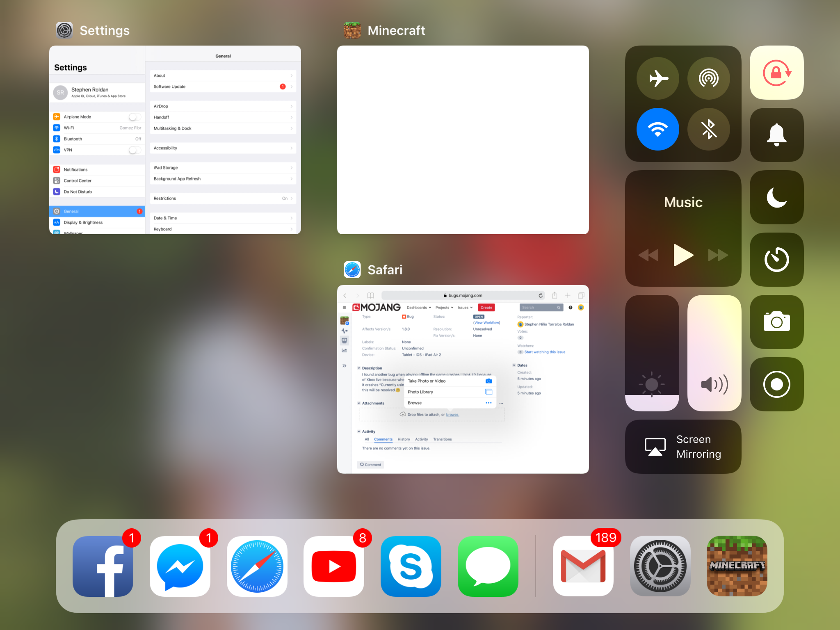The height and width of the screenshot is (630, 840).
Task: Tap the AirDrop control icon
Action: click(708, 78)
